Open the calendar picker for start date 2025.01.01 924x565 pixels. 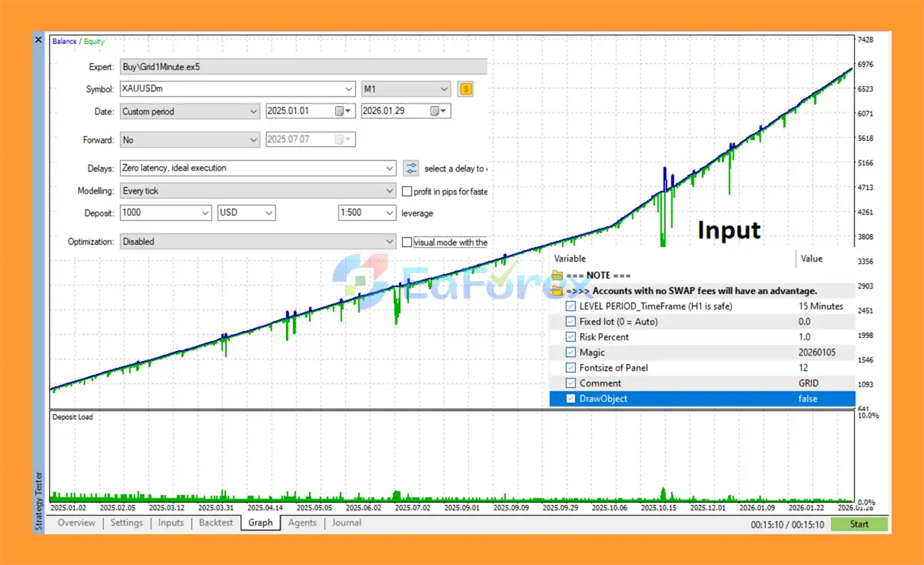[341, 111]
